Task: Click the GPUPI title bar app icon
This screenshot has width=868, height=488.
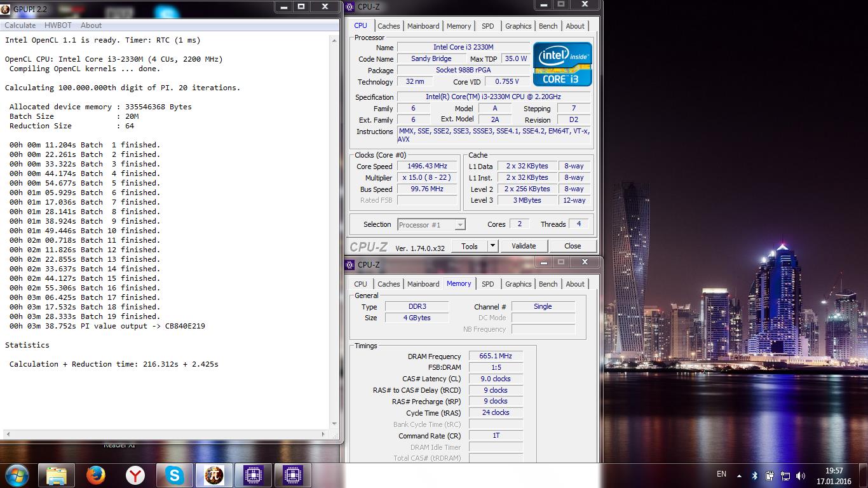Action: [x=7, y=9]
